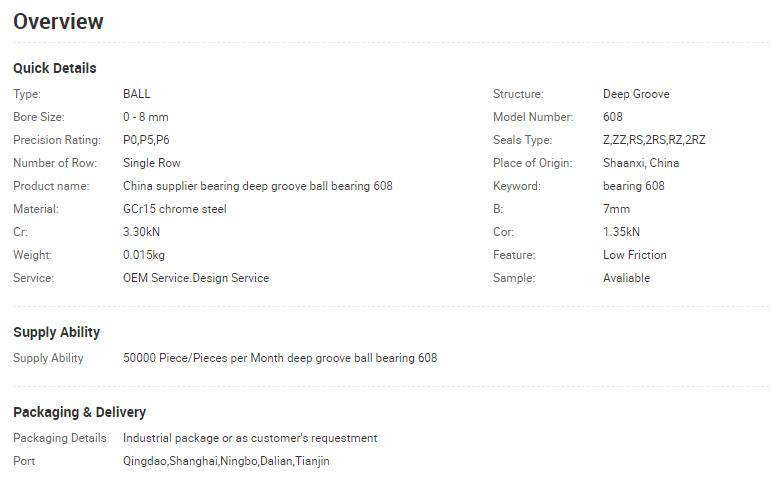Click the Low Friction feature value
Image resolution: width=771 pixels, height=484 pixels.
[635, 255]
